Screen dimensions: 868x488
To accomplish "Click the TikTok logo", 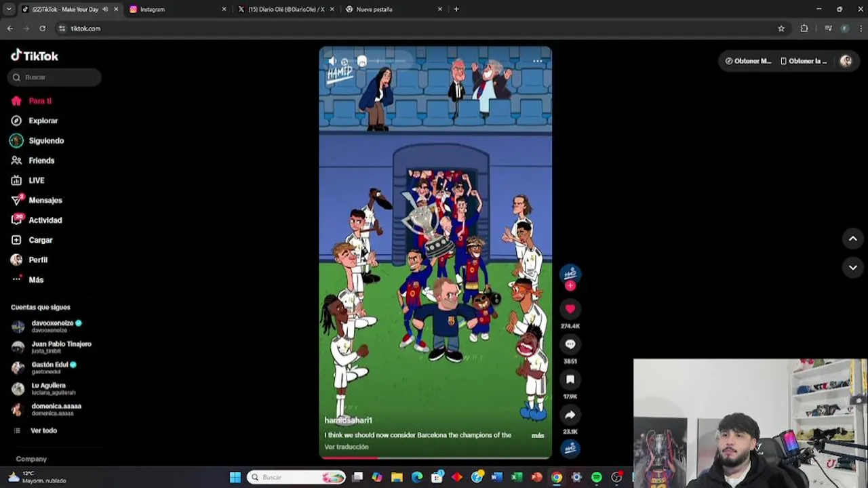I will [35, 56].
